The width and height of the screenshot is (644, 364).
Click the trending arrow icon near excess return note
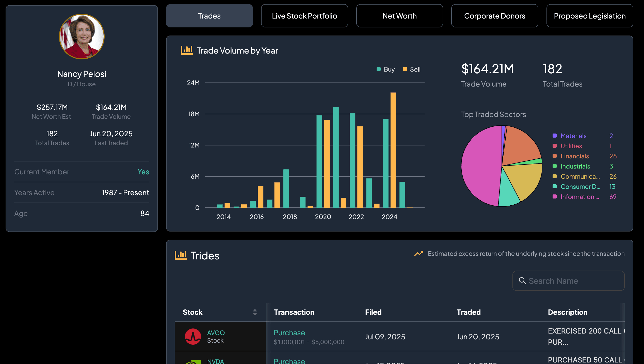[418, 253]
